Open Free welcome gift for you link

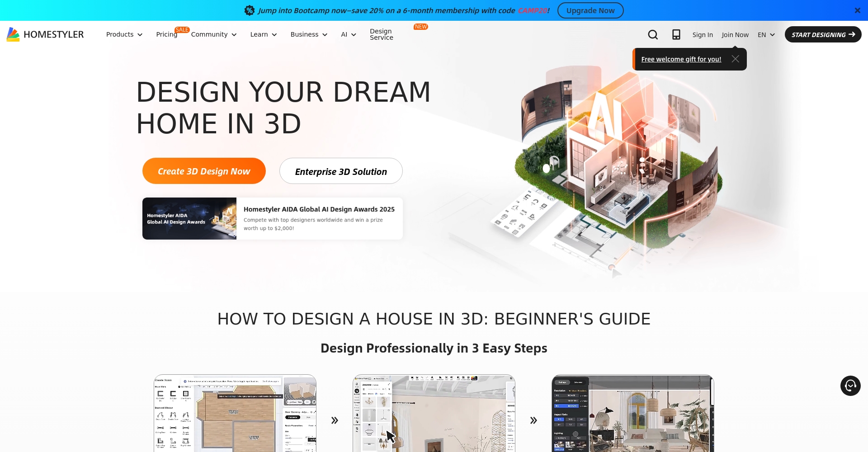click(681, 59)
